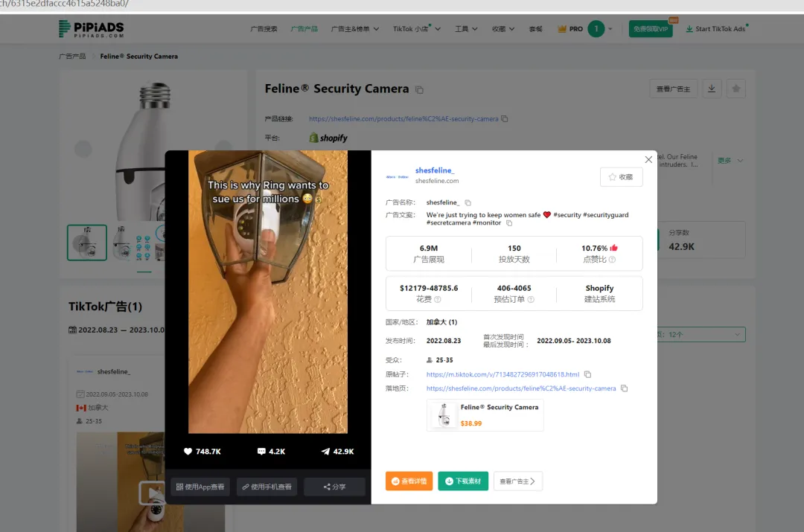Open the 广告搜索 nav item

pyautogui.click(x=264, y=29)
